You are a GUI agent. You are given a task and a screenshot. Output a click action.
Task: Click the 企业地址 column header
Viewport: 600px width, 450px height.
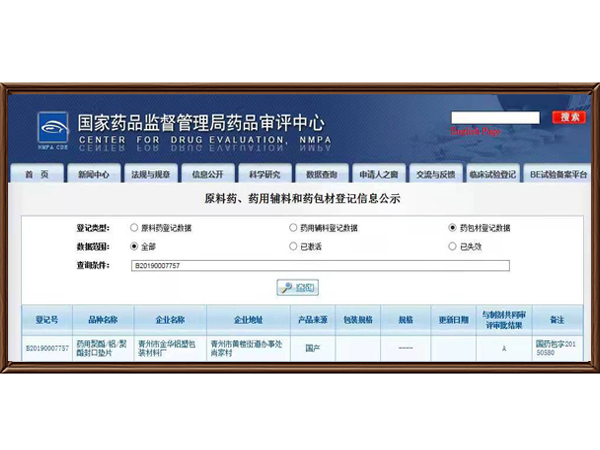248,320
